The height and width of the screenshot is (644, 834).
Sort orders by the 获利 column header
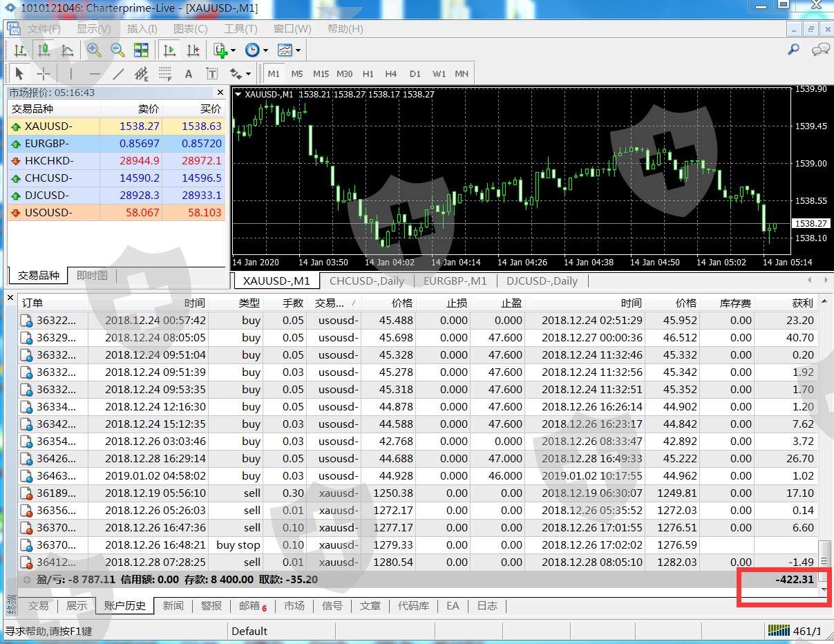[x=802, y=303]
